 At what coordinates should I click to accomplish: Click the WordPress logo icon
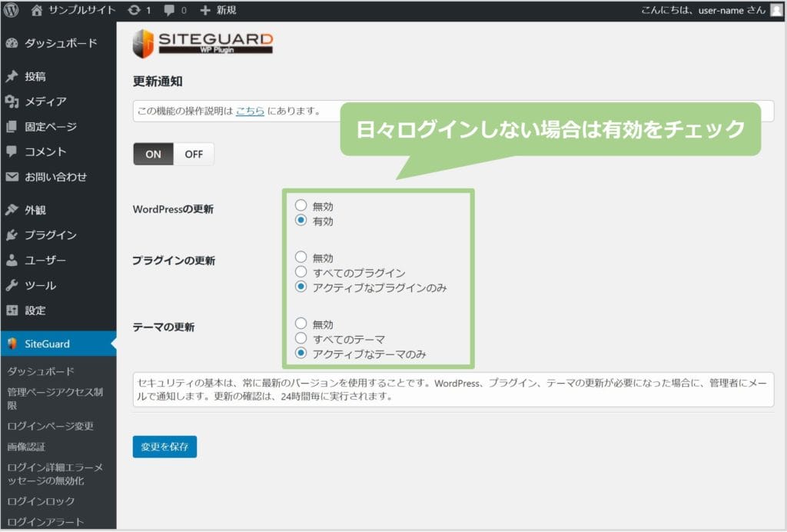11,10
